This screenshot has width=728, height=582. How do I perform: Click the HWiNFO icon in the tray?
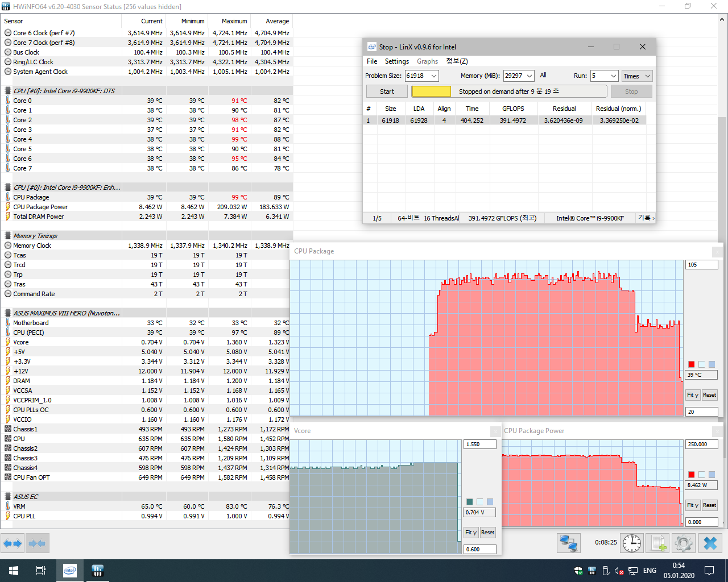tap(592, 571)
